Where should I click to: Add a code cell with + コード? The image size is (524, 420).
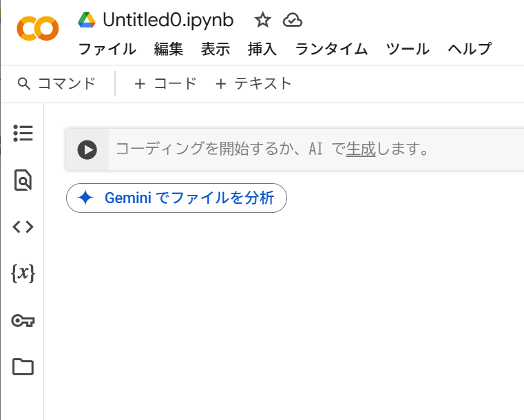click(165, 83)
